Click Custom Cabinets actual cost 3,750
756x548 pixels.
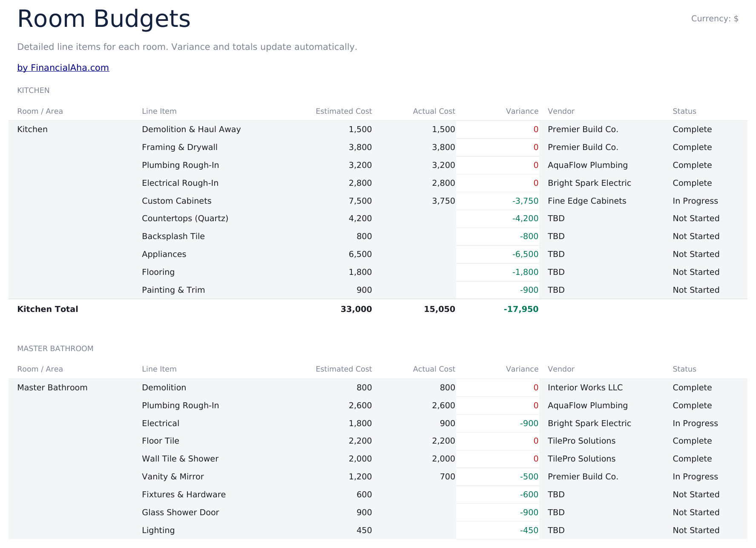click(443, 201)
